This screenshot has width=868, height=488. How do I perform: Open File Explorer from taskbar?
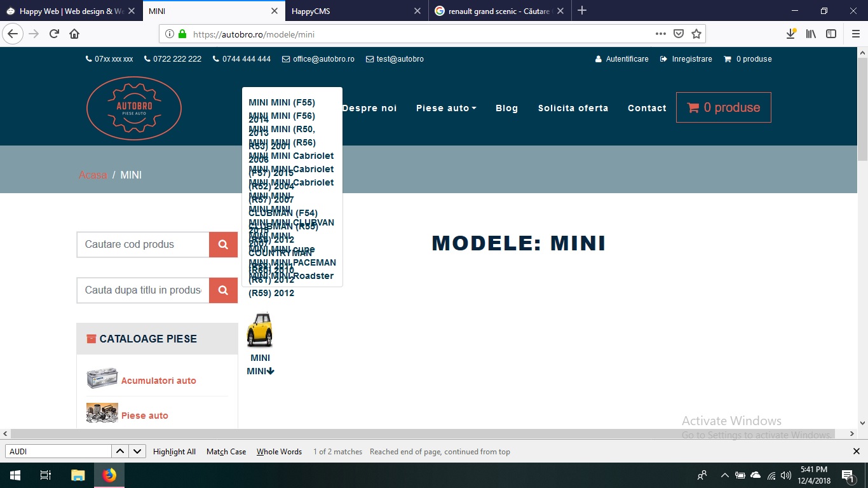[78, 475]
